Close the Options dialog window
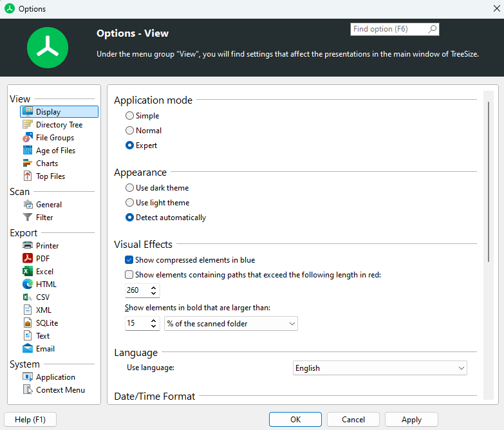The height and width of the screenshot is (430, 504). tap(497, 8)
